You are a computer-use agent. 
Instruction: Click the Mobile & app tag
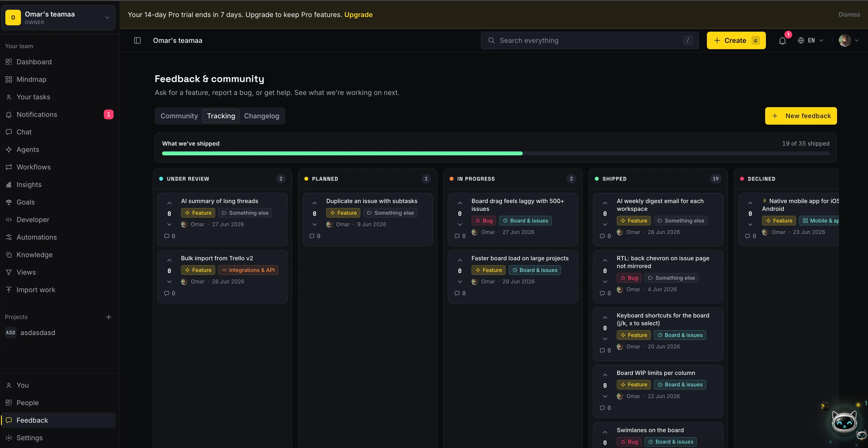(820, 220)
